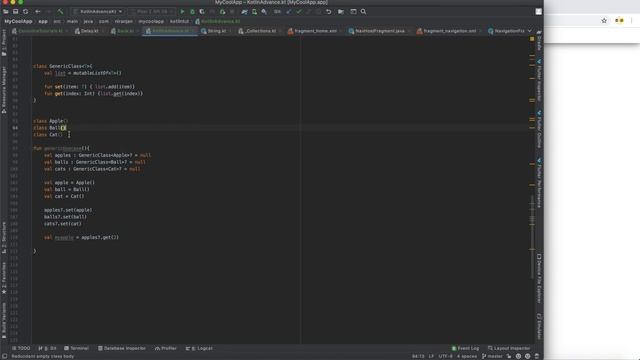The image size is (640, 360).
Task: Click the browser extension icon beside star
Action: click(619, 20)
